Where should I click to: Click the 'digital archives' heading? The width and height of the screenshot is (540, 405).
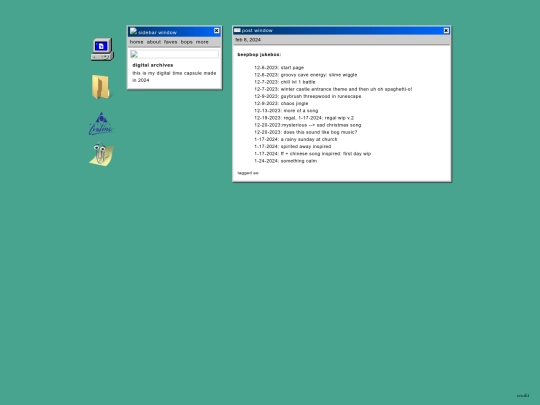point(153,65)
